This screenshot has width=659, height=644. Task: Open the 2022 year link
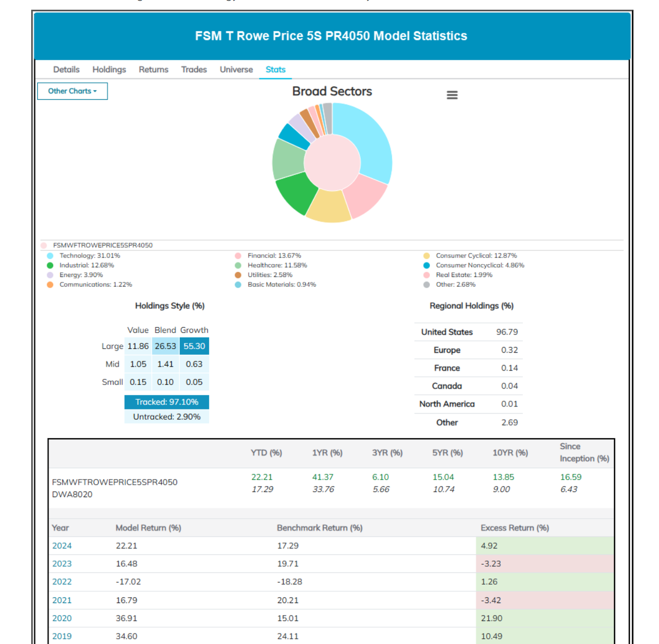point(62,582)
